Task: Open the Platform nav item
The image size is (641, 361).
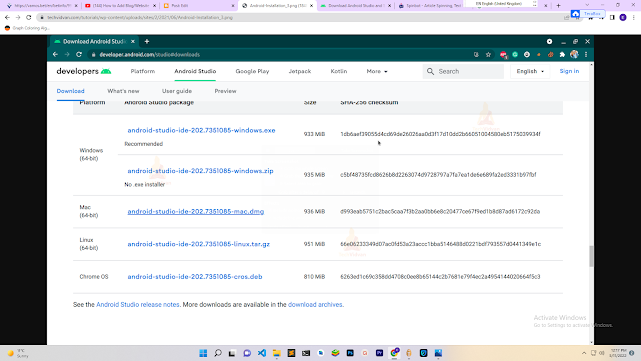Action: click(143, 71)
